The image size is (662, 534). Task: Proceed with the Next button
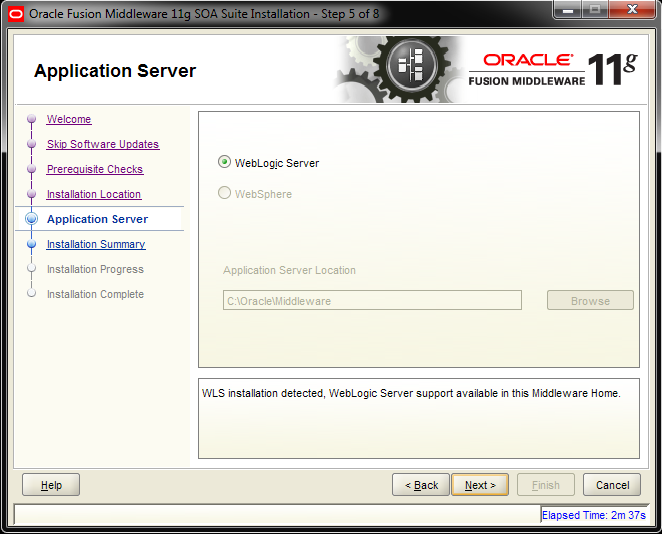(480, 485)
